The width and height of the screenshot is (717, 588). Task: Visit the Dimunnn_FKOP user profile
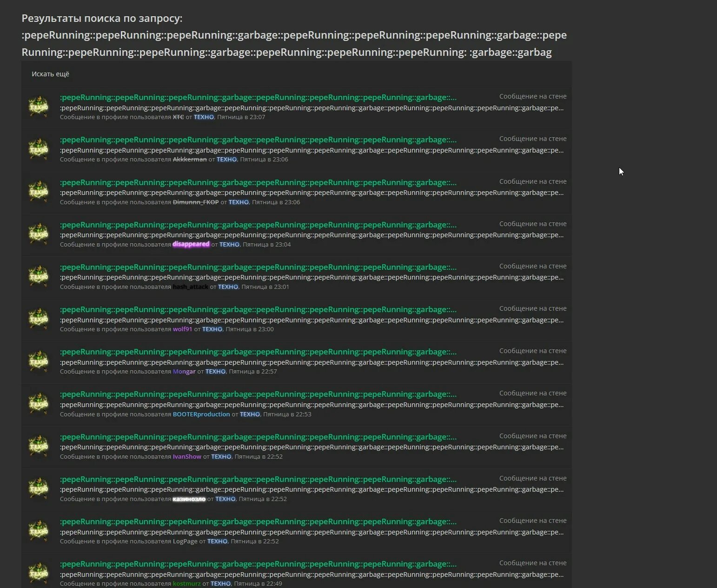(x=196, y=202)
